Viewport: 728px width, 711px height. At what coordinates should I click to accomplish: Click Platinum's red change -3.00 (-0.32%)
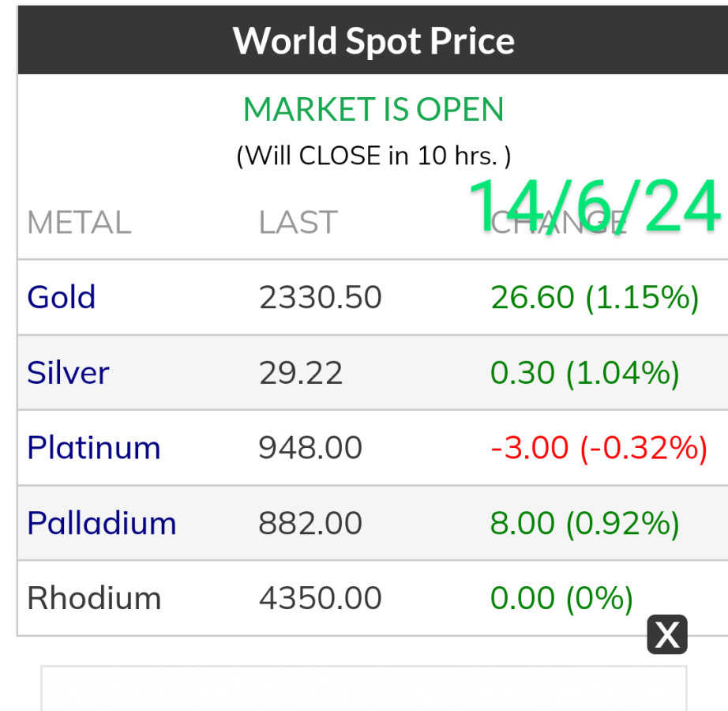coord(599,448)
